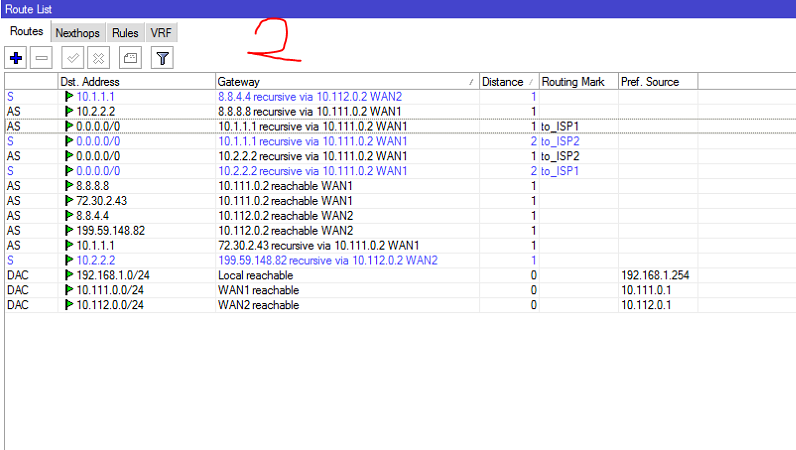Image resolution: width=796 pixels, height=450 pixels.
Task: Switch to the Nexthops tab
Action: (78, 33)
